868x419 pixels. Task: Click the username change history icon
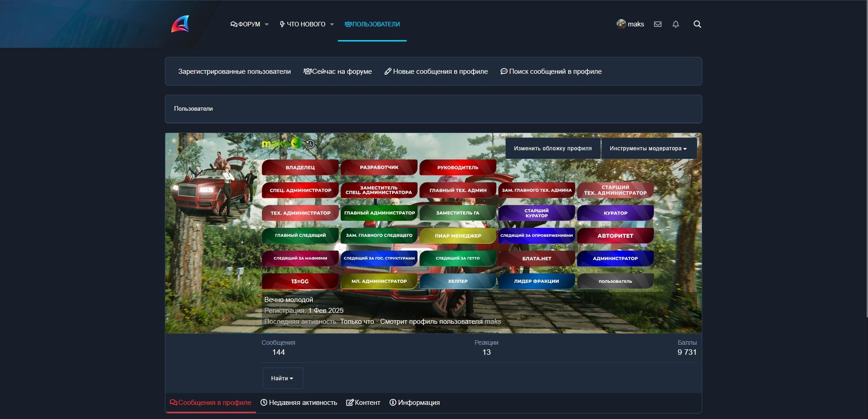coord(311,144)
